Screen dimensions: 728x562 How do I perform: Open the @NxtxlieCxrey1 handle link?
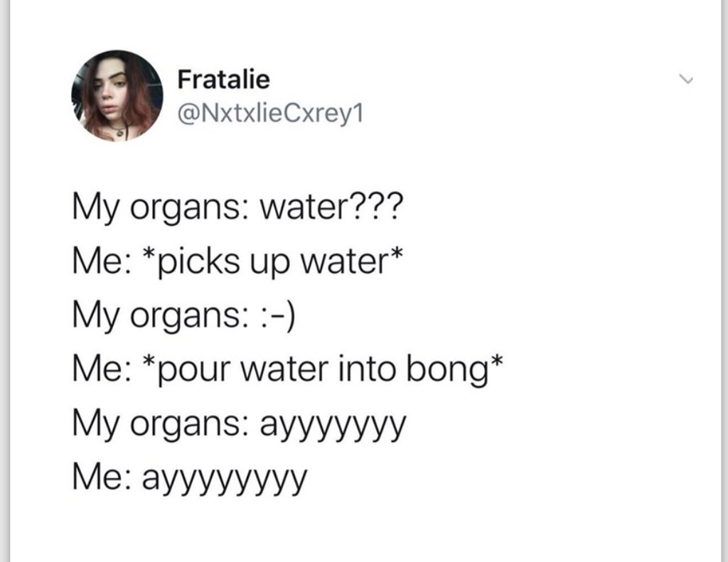(x=271, y=114)
